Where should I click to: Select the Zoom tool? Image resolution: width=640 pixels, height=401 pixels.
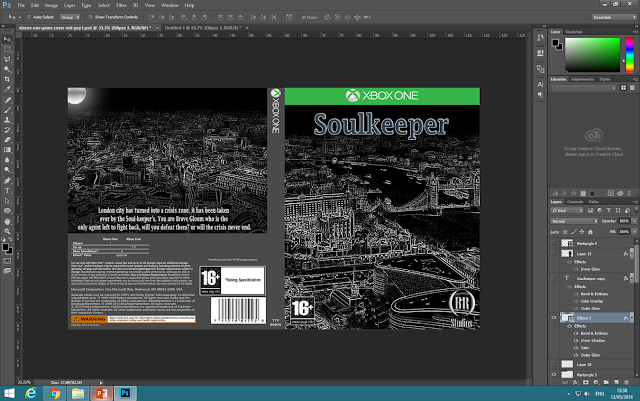pos(7,231)
